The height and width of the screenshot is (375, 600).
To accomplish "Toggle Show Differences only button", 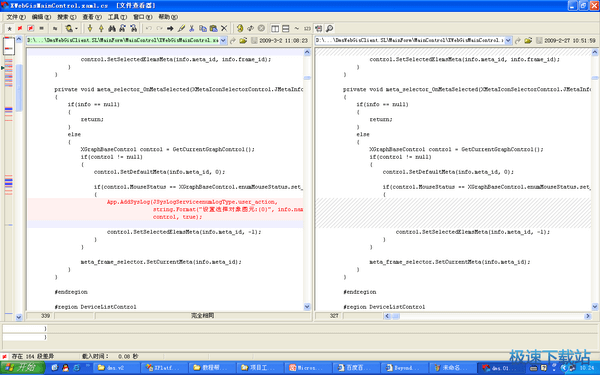I will pos(20,28).
